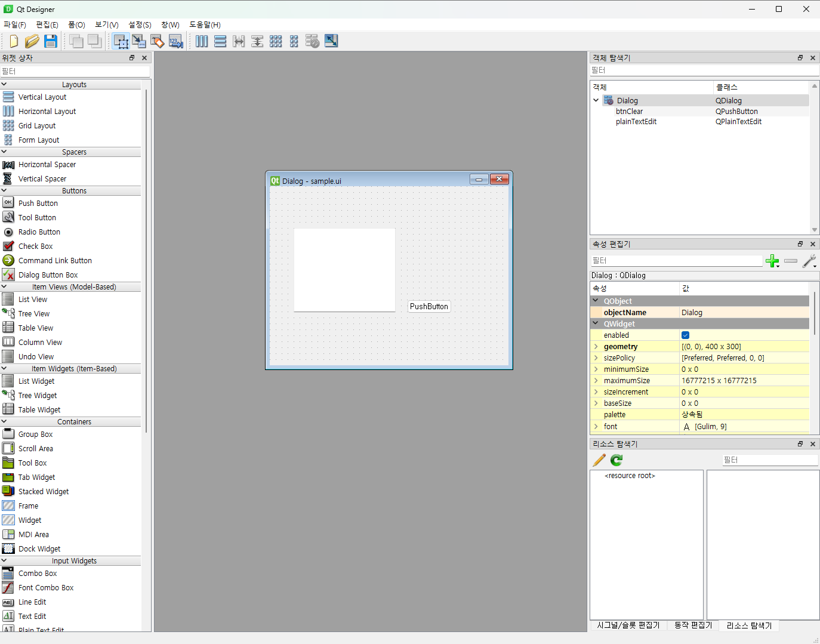
Task: Switch to Edit Signals/Slots mode
Action: pos(139,41)
